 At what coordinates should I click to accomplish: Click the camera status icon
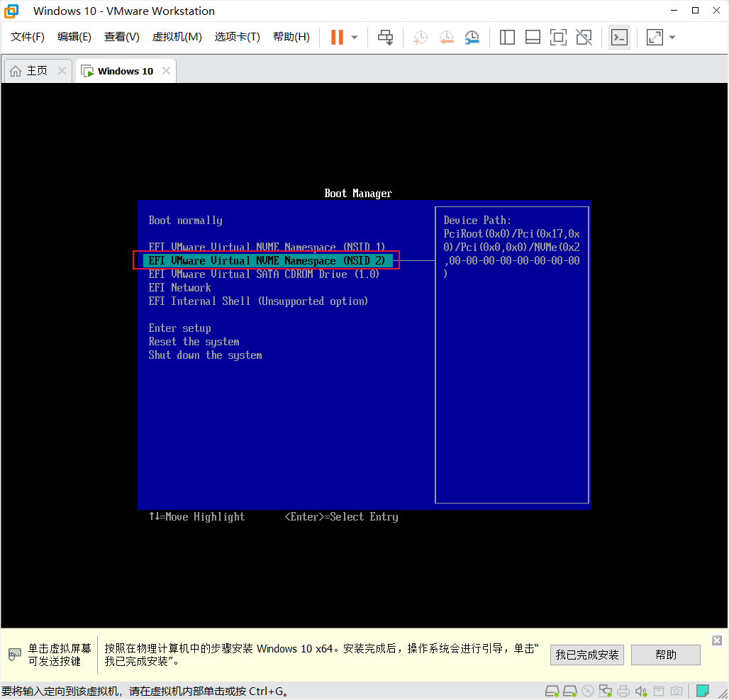[677, 691]
